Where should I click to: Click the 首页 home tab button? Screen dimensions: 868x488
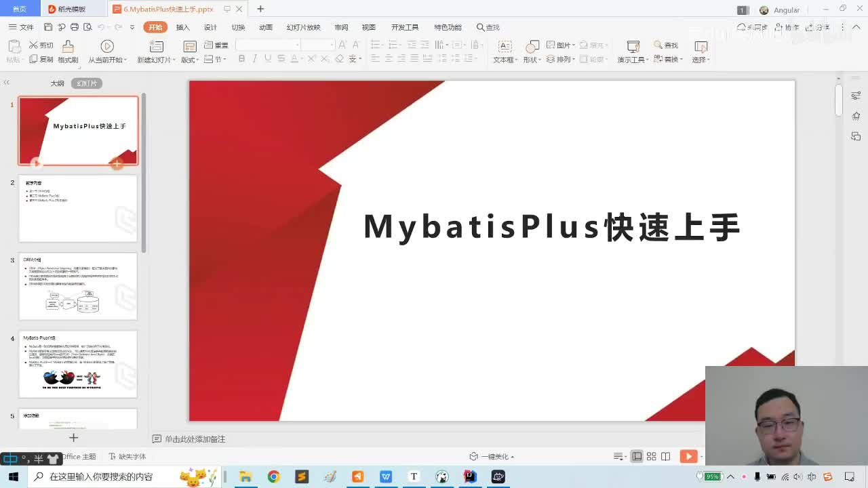coord(20,9)
